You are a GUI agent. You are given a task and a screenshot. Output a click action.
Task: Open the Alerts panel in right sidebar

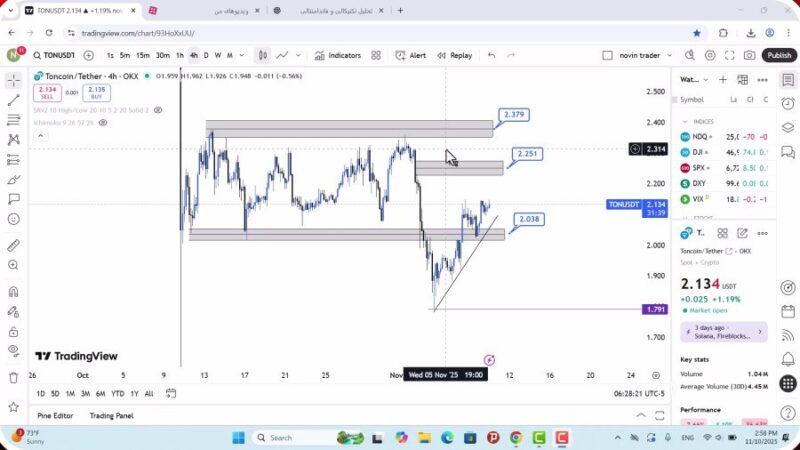(x=788, y=101)
